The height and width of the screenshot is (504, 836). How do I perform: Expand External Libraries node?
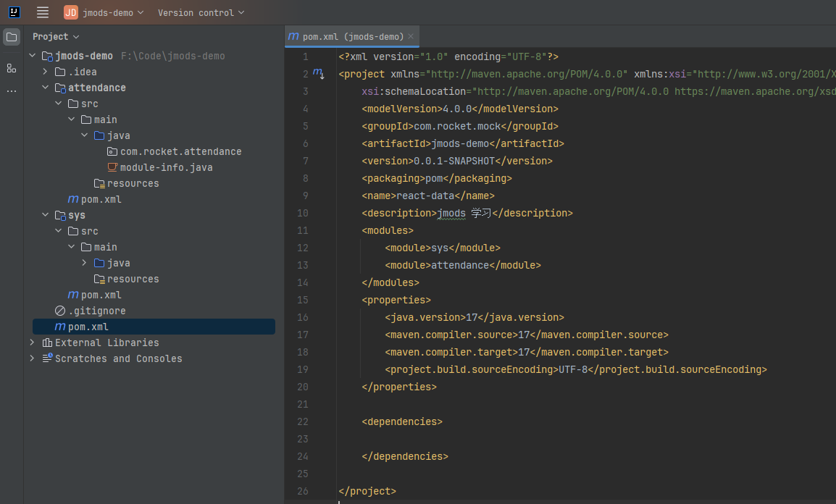pyautogui.click(x=33, y=343)
